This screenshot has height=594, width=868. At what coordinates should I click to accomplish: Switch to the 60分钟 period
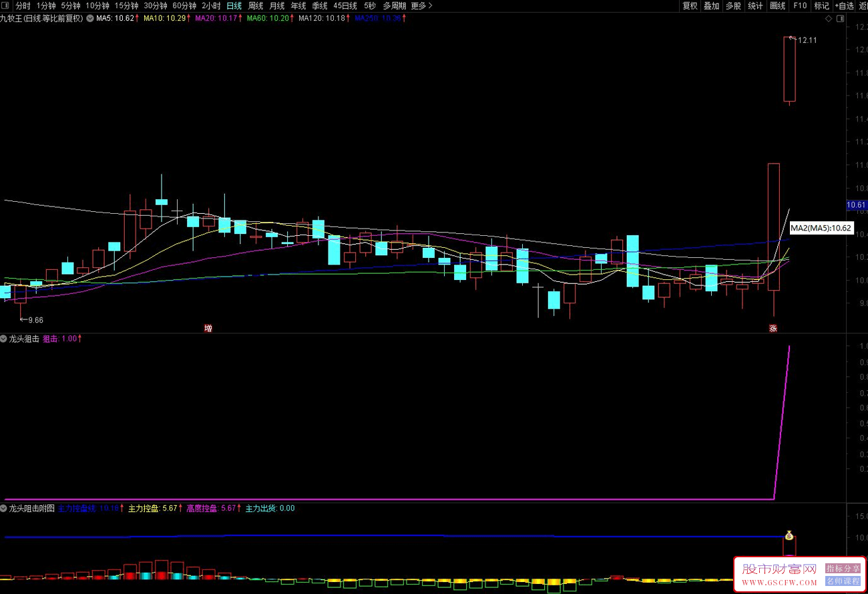(185, 5)
